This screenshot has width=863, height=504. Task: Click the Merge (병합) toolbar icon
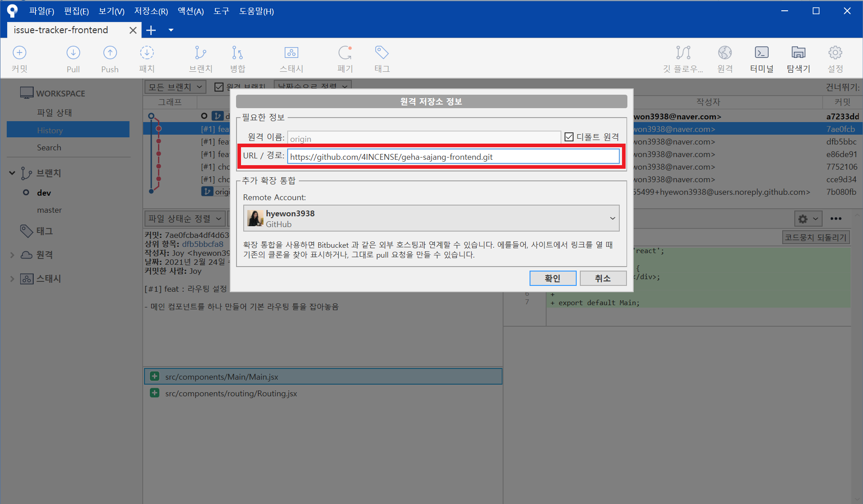pyautogui.click(x=237, y=58)
